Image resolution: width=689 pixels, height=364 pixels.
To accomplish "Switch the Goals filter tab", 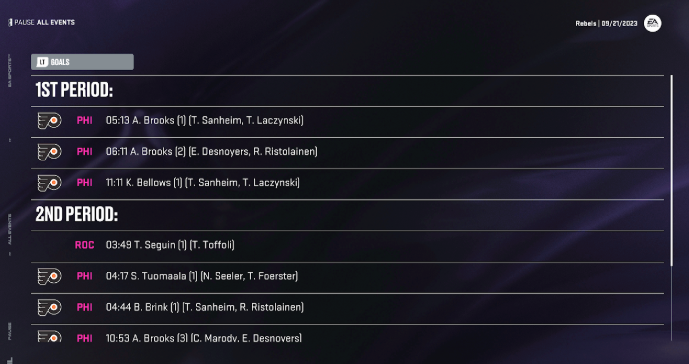I will pyautogui.click(x=82, y=62).
